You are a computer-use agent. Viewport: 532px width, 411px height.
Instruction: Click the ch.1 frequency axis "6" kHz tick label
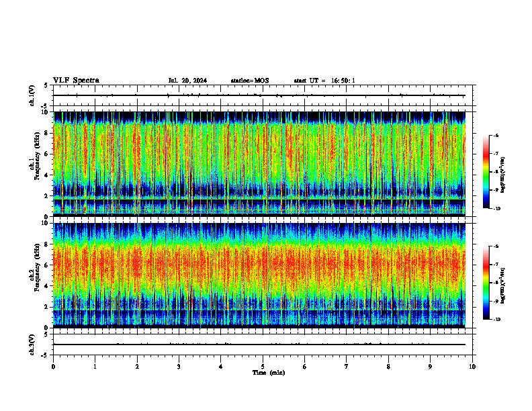48,154
